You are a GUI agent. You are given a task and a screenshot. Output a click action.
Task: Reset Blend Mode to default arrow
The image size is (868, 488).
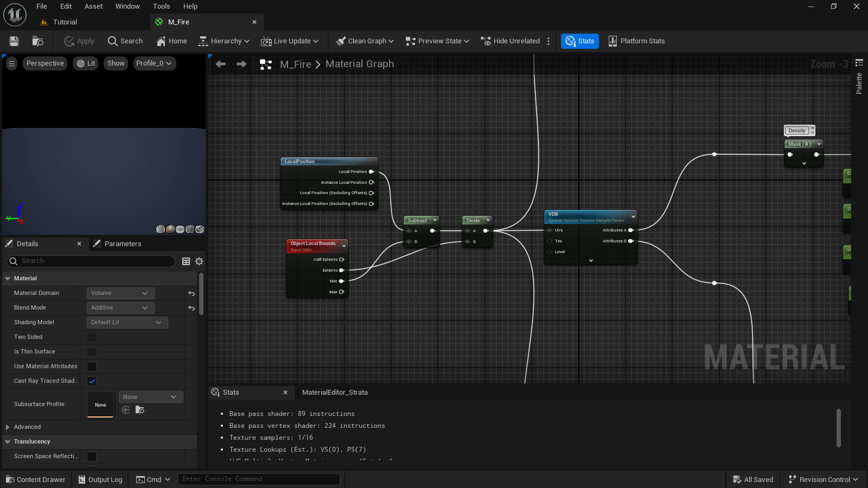[192, 308]
